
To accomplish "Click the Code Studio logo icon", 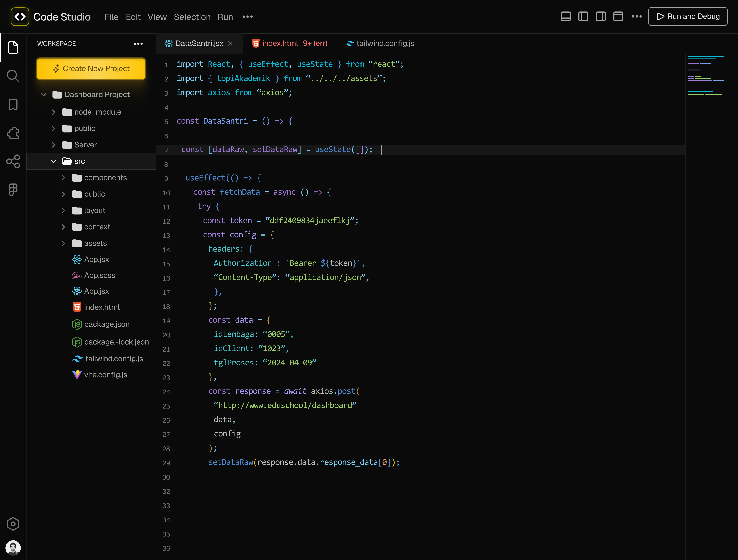I will (x=20, y=17).
